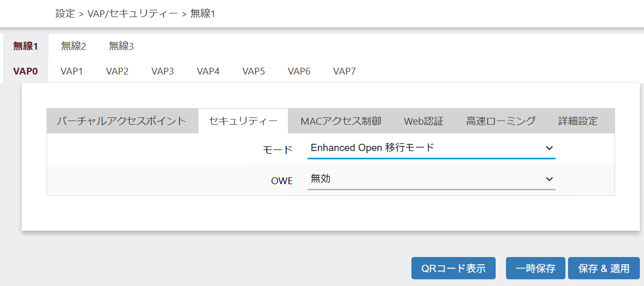Open the Web認証 tab

(x=424, y=121)
